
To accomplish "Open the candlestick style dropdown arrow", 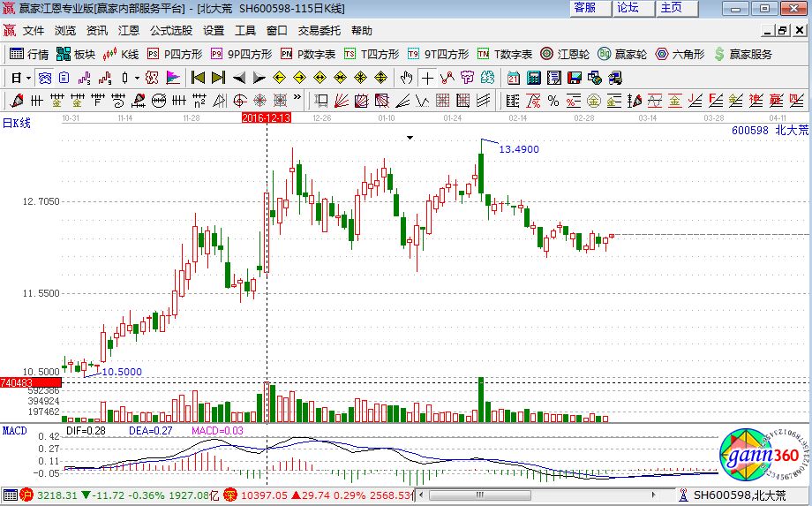I will 135,78.
